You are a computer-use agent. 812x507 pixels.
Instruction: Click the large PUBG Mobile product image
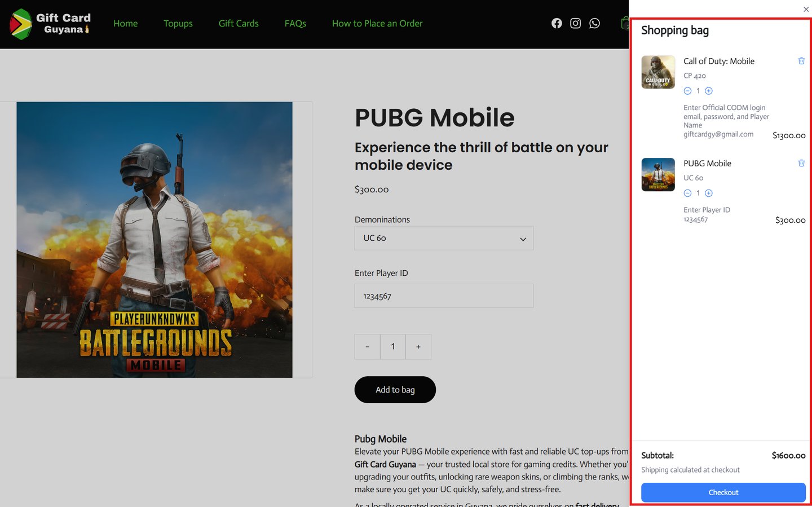click(x=155, y=240)
